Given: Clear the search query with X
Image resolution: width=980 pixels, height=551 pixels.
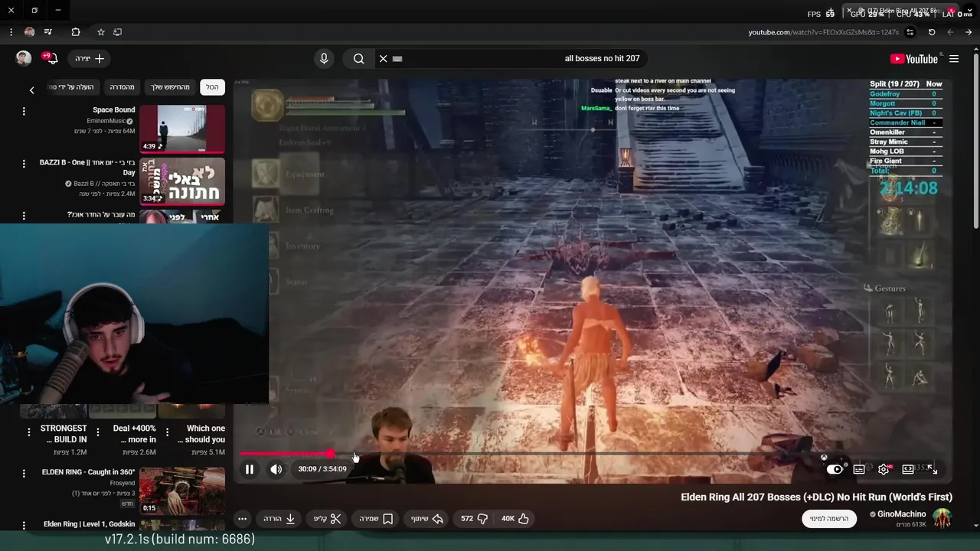Looking at the screenshot, I should [x=384, y=59].
